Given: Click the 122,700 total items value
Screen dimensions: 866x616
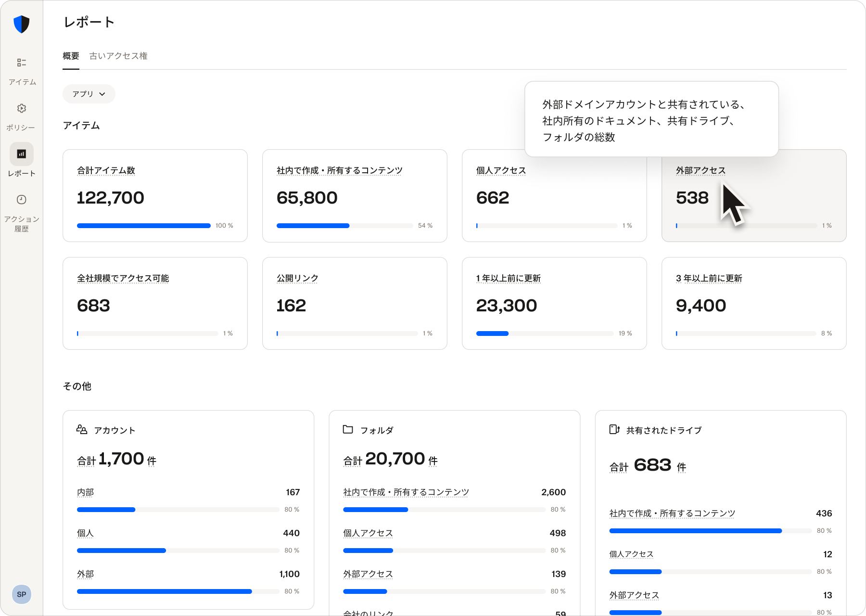Looking at the screenshot, I should 111,198.
